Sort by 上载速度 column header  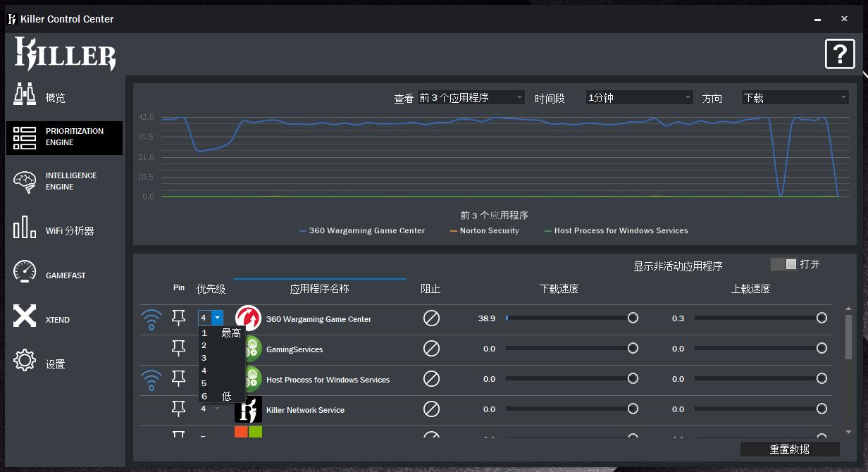point(750,289)
